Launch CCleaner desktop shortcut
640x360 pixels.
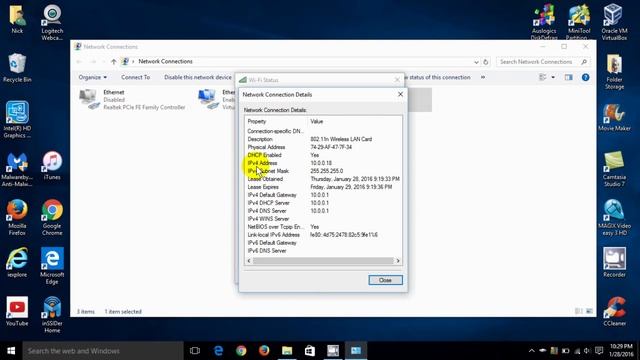[614, 311]
